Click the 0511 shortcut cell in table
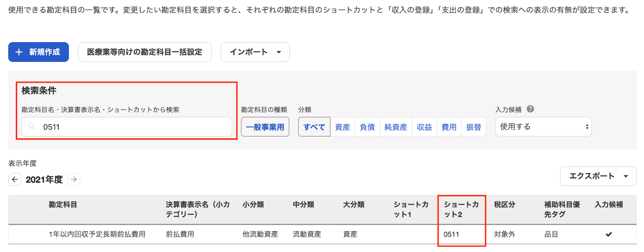The image size is (644, 252). tap(451, 234)
